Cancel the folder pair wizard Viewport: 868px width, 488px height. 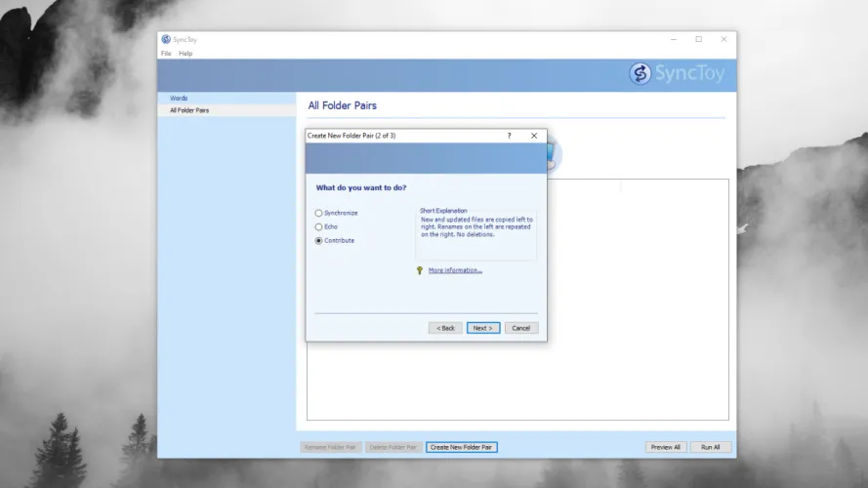(x=520, y=328)
